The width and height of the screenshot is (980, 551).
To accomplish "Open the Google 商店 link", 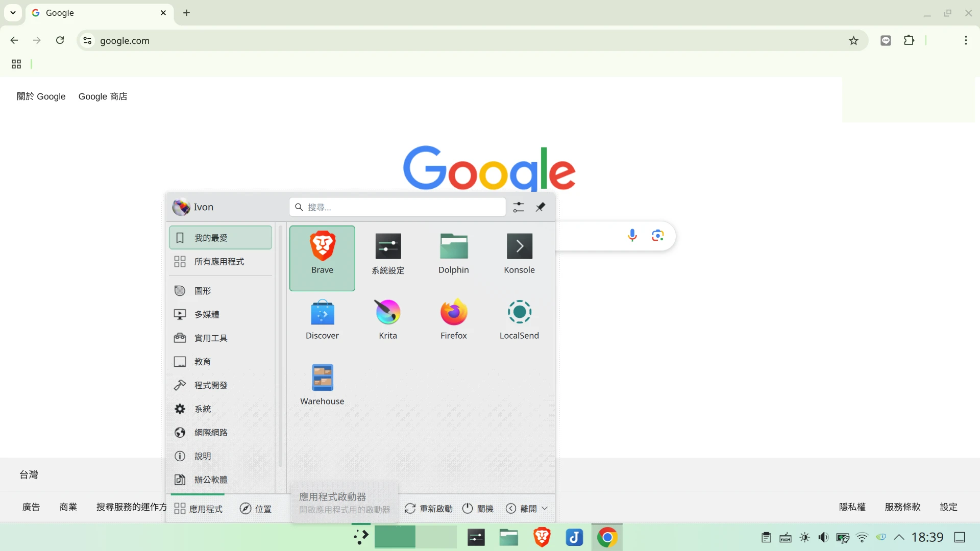I will click(x=103, y=96).
